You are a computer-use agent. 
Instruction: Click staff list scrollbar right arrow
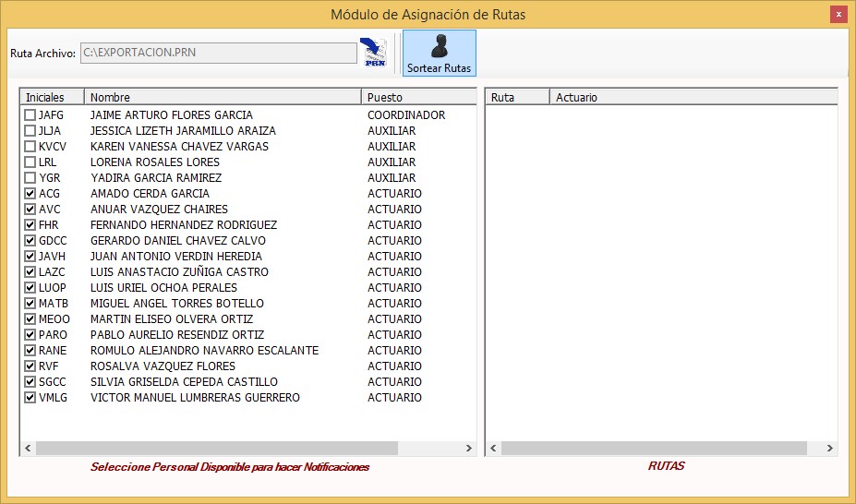click(468, 449)
